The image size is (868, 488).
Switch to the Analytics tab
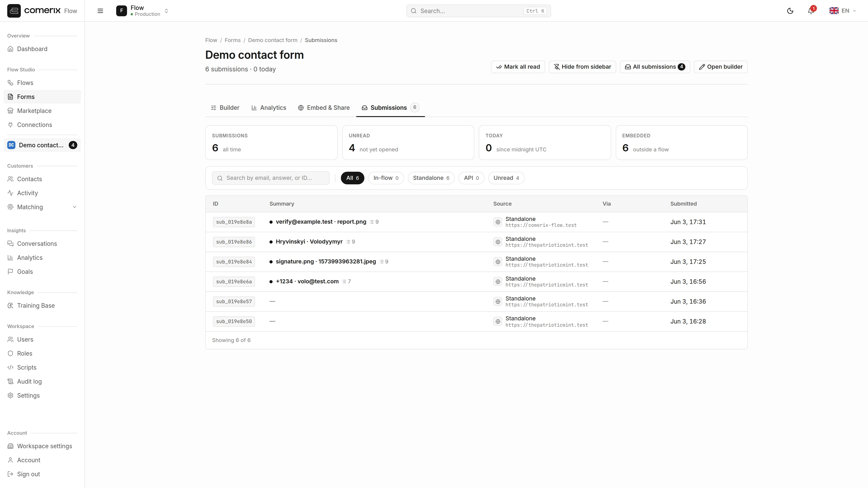pyautogui.click(x=269, y=108)
